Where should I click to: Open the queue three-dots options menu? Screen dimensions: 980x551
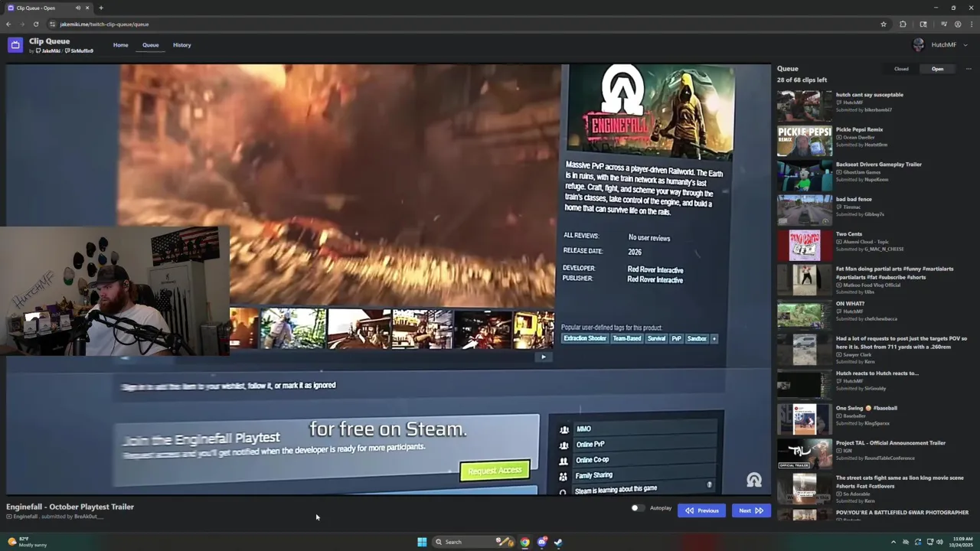coord(969,69)
